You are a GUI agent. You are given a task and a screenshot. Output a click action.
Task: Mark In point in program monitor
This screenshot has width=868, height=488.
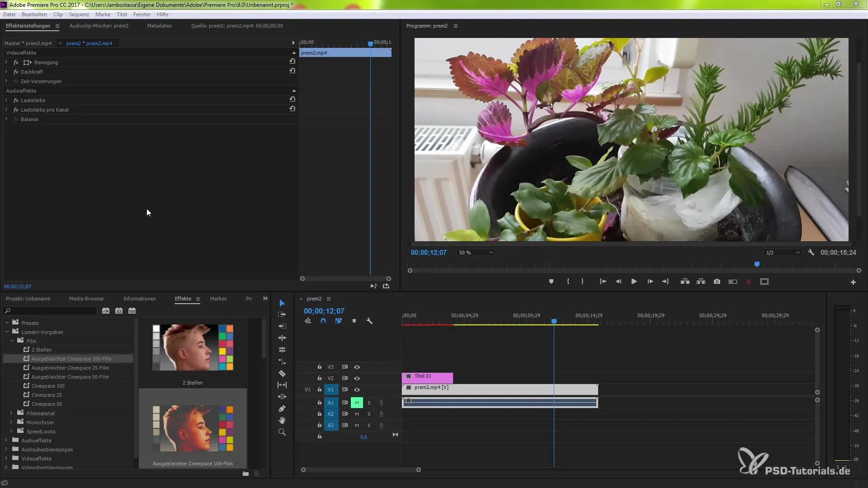(x=568, y=282)
